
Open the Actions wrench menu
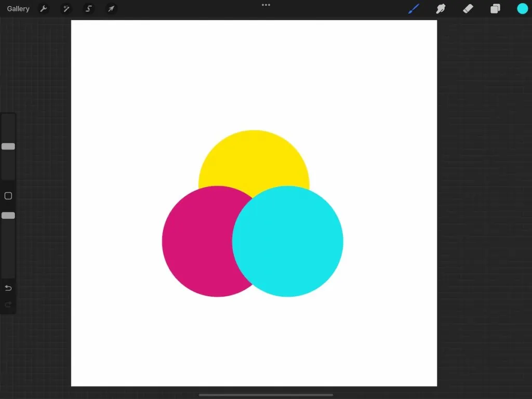(44, 9)
